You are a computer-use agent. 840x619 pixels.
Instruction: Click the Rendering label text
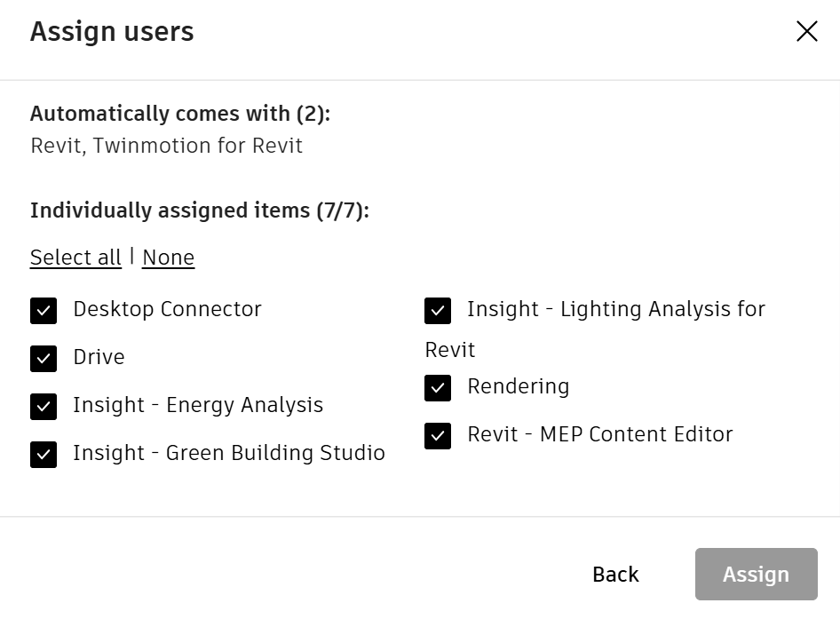518,387
